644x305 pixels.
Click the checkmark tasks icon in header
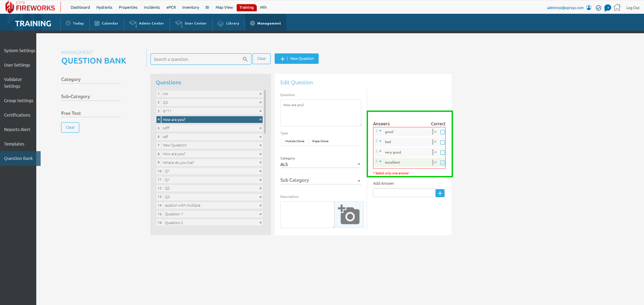[x=598, y=8]
